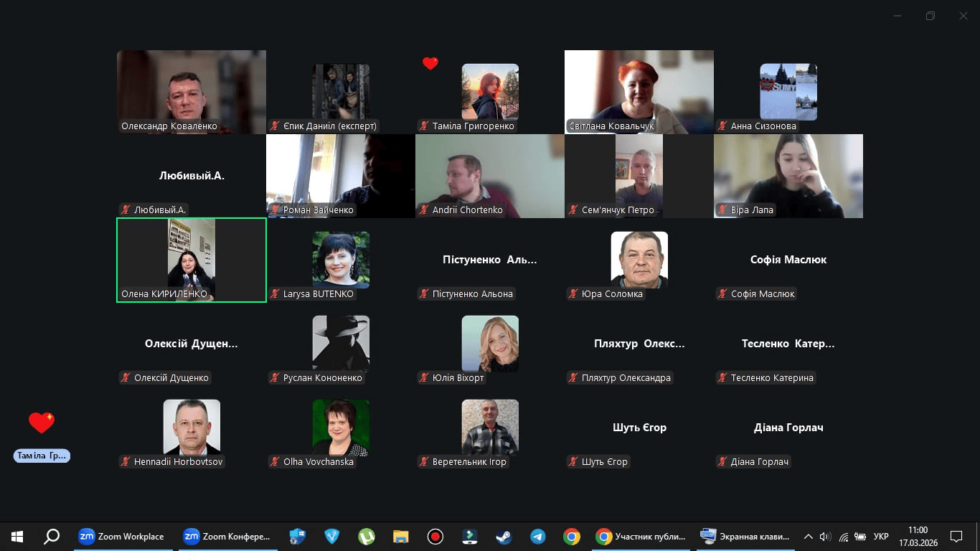
Task: Click the 11:00 clock and date in taskbar
Action: tap(918, 537)
